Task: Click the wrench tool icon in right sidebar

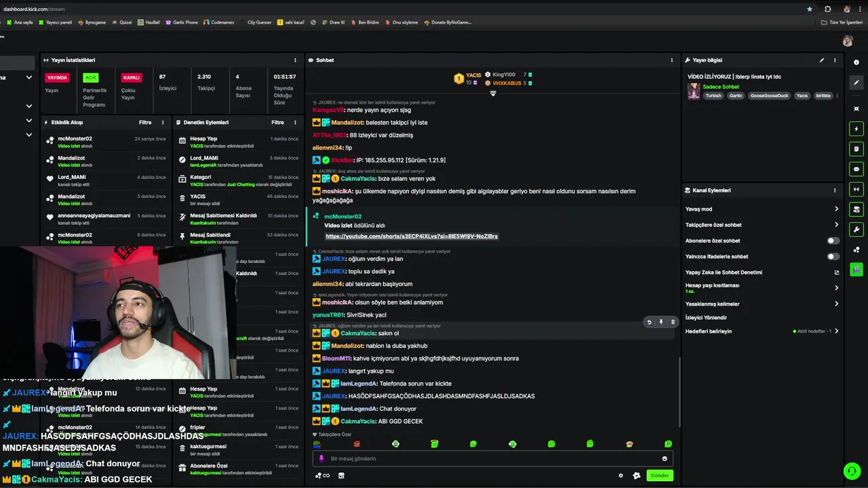Action: click(x=856, y=229)
